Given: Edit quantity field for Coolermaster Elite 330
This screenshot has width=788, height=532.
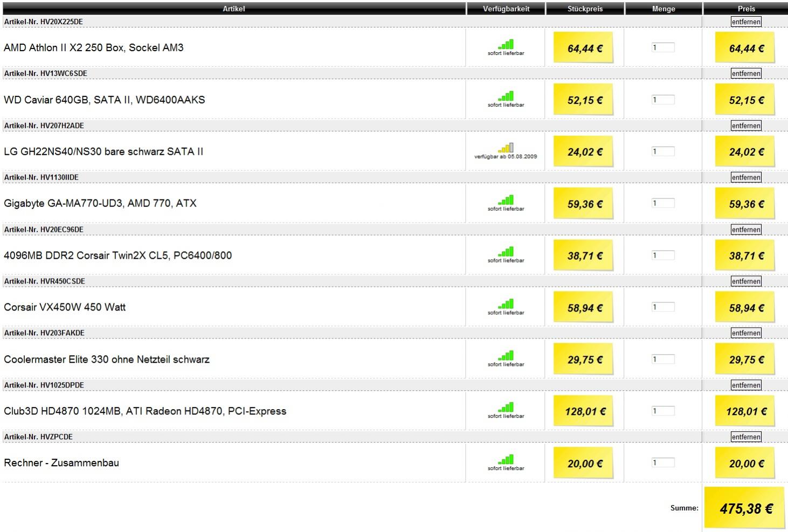Looking at the screenshot, I should 663,360.
